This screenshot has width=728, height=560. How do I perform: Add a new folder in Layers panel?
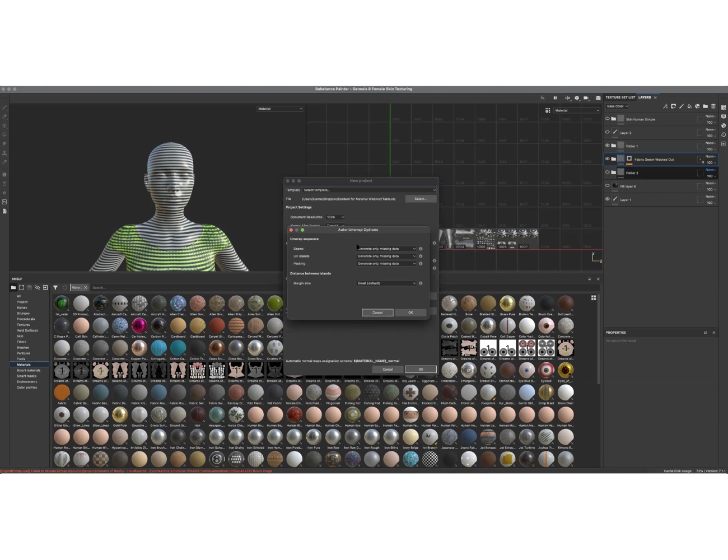coord(706,106)
